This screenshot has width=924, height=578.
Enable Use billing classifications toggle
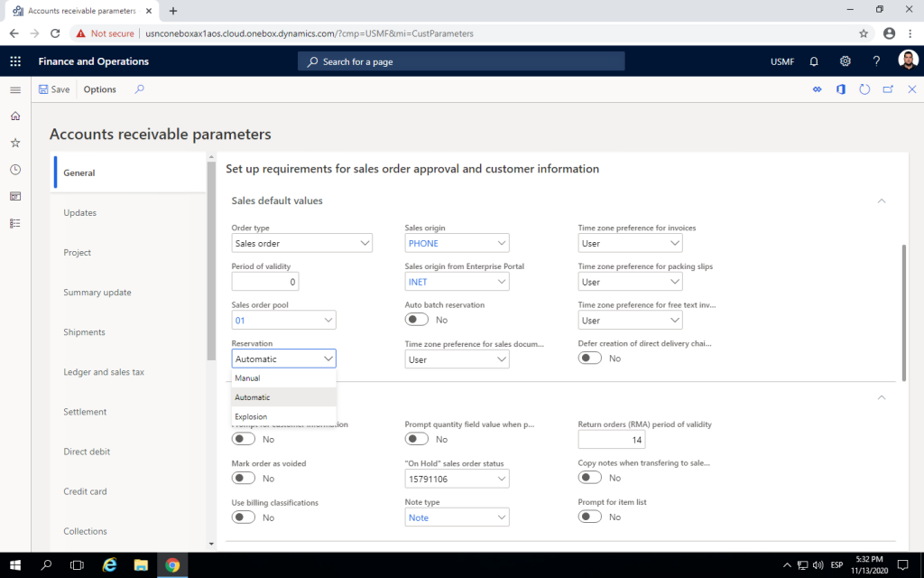[242, 517]
